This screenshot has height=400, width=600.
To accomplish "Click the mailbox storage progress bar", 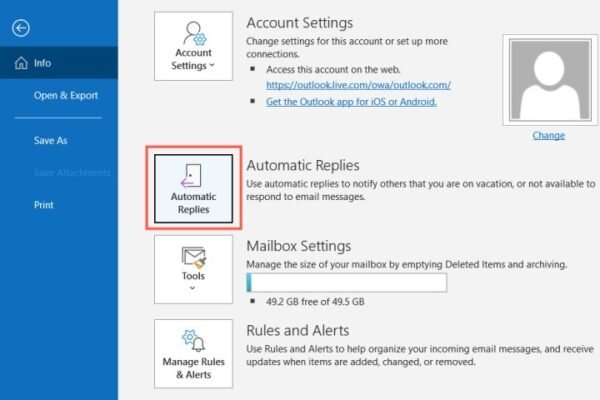I will 347,282.
